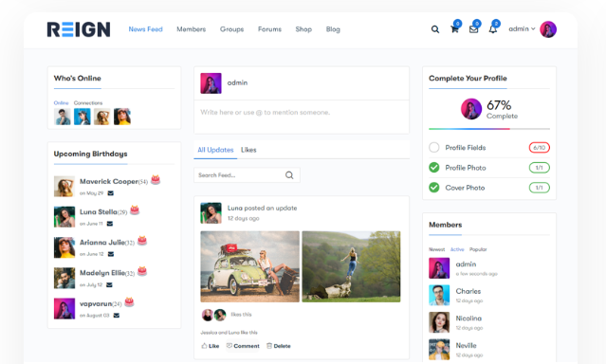Select Active tab in Members widget
This screenshot has height=364, width=606.
point(457,249)
